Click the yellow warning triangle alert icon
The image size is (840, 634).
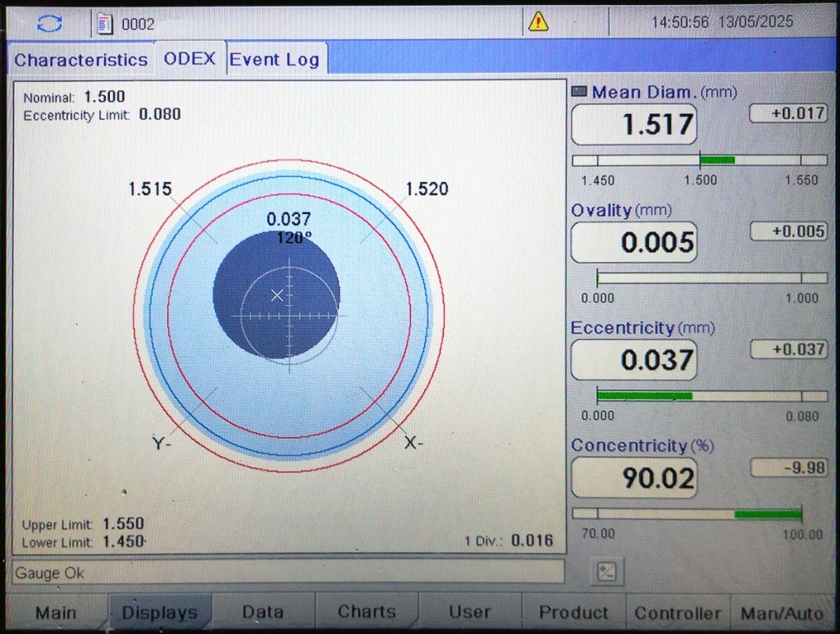click(539, 21)
